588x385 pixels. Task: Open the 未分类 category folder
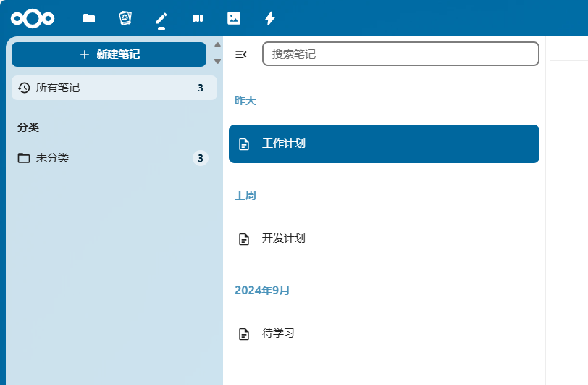113,158
